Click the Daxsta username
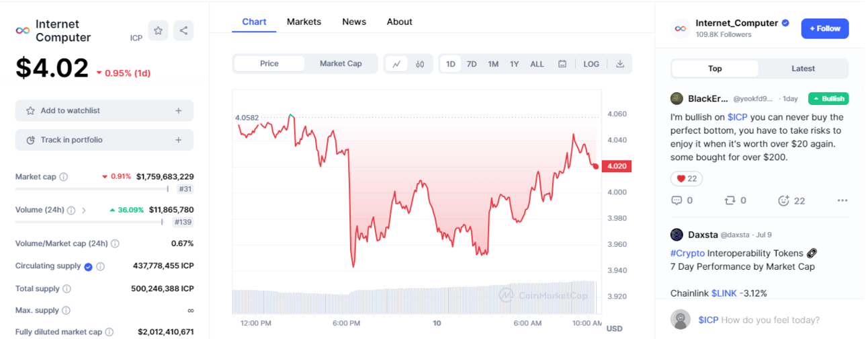The width and height of the screenshot is (868, 339). click(703, 235)
